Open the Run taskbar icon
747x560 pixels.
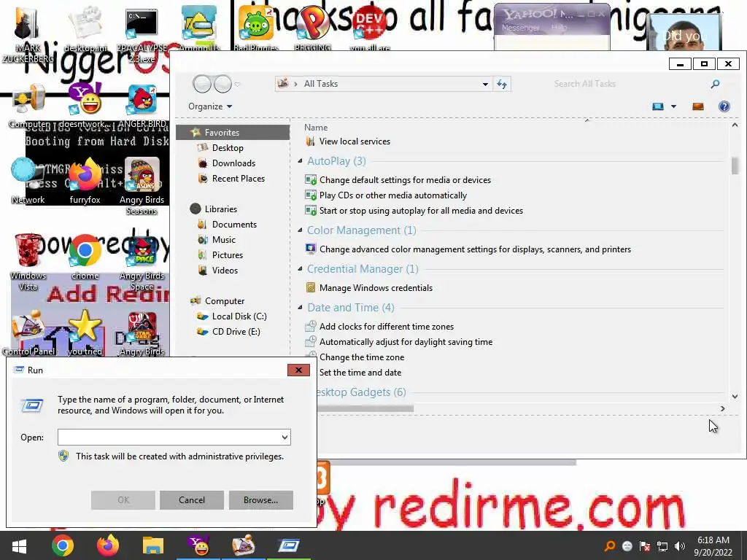(289, 545)
